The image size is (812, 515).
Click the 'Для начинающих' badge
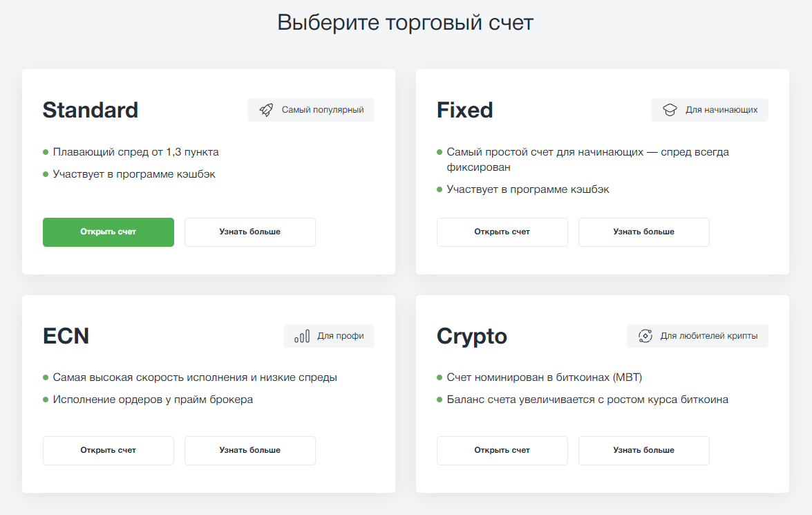pos(710,110)
